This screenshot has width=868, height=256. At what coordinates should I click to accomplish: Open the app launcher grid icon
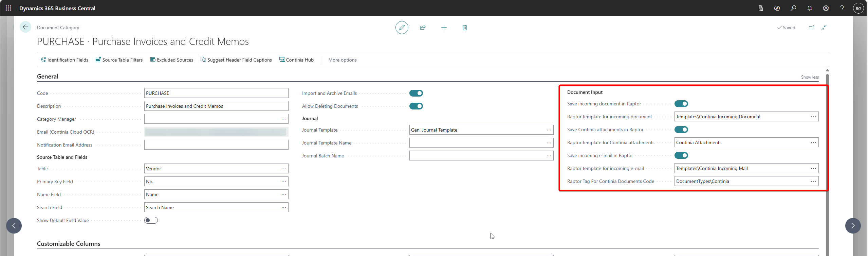(8, 8)
